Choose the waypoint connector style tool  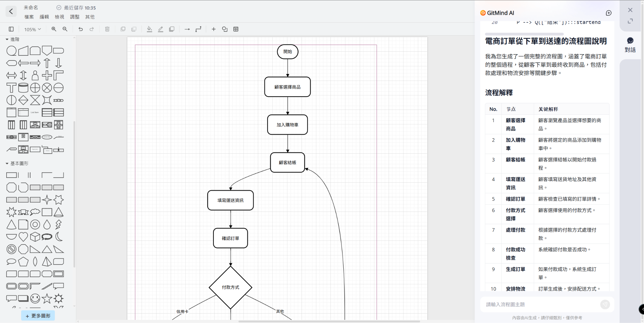click(198, 29)
